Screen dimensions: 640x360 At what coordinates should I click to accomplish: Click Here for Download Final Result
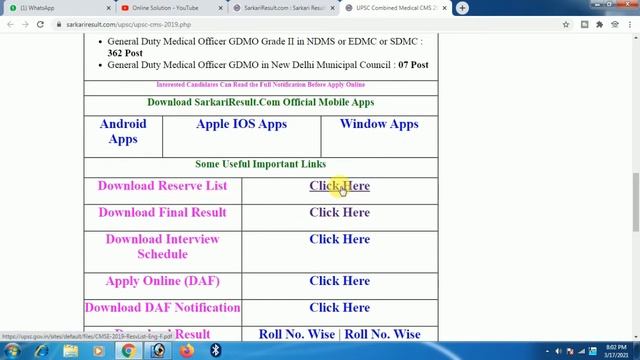pyautogui.click(x=340, y=212)
